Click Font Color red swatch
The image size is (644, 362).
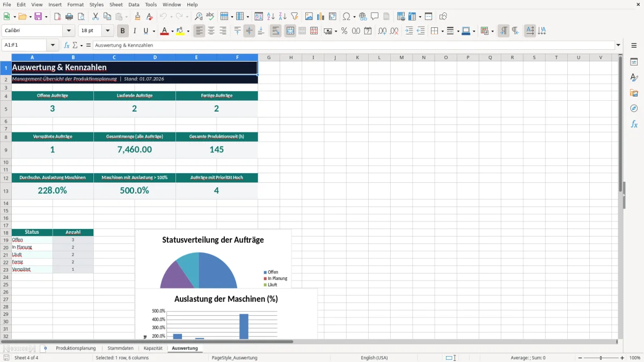[164, 31]
